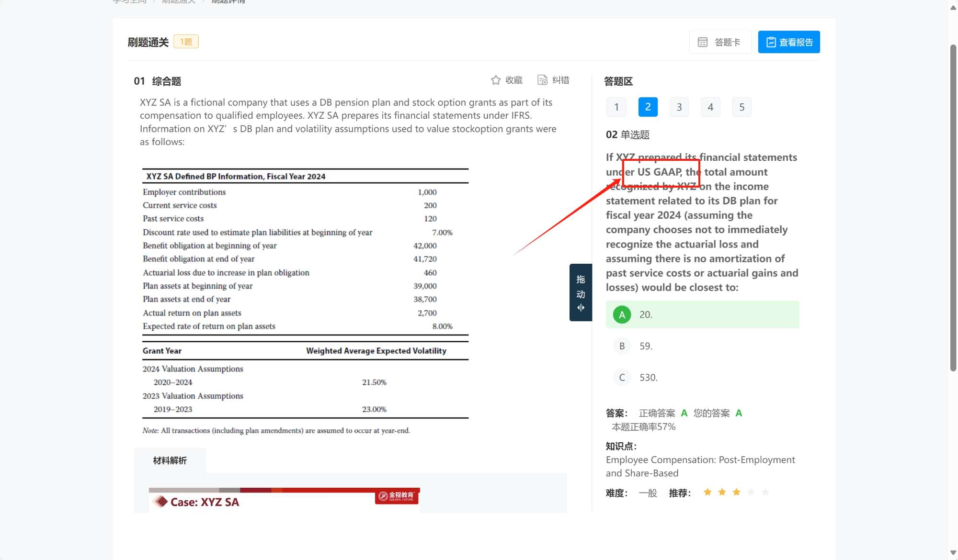Open the 材料解析 material analysis tab
This screenshot has width=958, height=560.
170,460
